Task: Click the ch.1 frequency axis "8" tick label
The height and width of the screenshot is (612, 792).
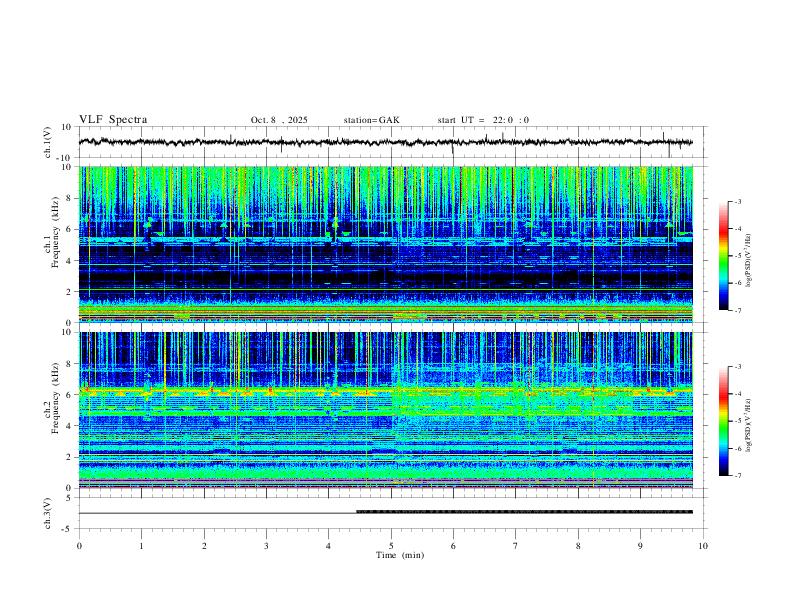Action: click(x=69, y=198)
